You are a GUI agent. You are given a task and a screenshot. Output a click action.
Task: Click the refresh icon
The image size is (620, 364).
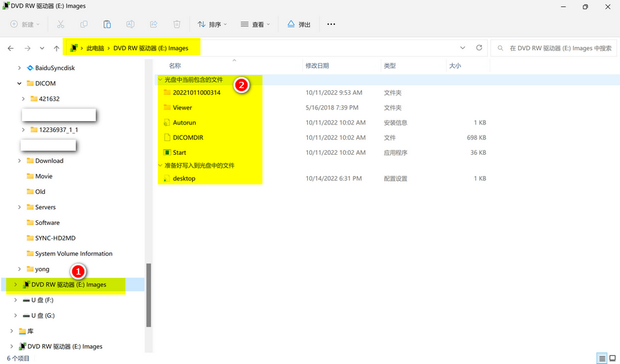coord(479,47)
